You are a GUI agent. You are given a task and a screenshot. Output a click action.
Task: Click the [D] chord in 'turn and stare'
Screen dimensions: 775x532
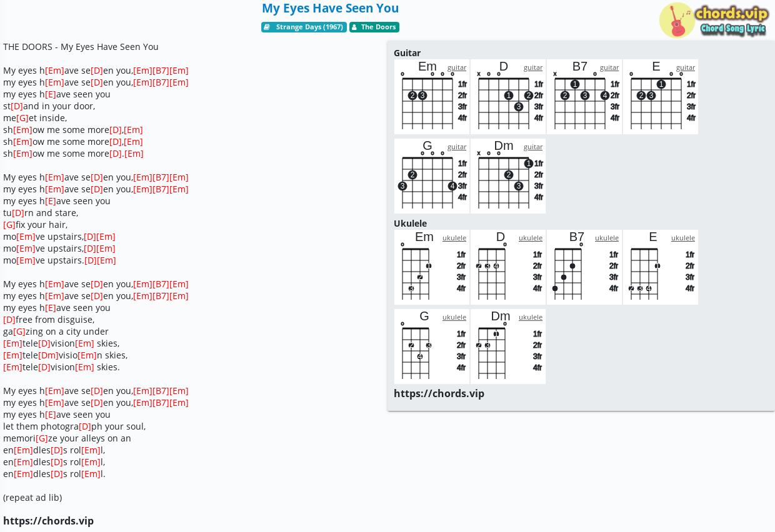(18, 213)
